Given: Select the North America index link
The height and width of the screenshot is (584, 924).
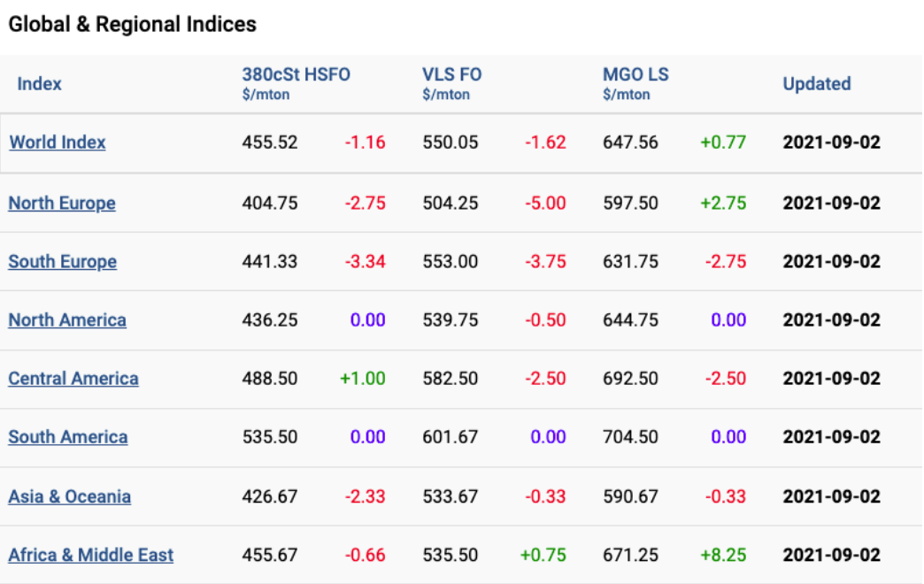Looking at the screenshot, I should 67,320.
